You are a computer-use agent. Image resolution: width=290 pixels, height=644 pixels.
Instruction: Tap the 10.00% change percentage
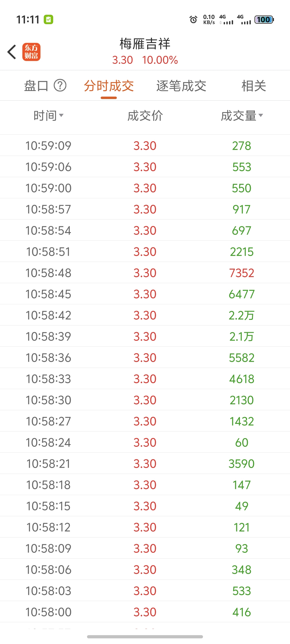click(160, 60)
